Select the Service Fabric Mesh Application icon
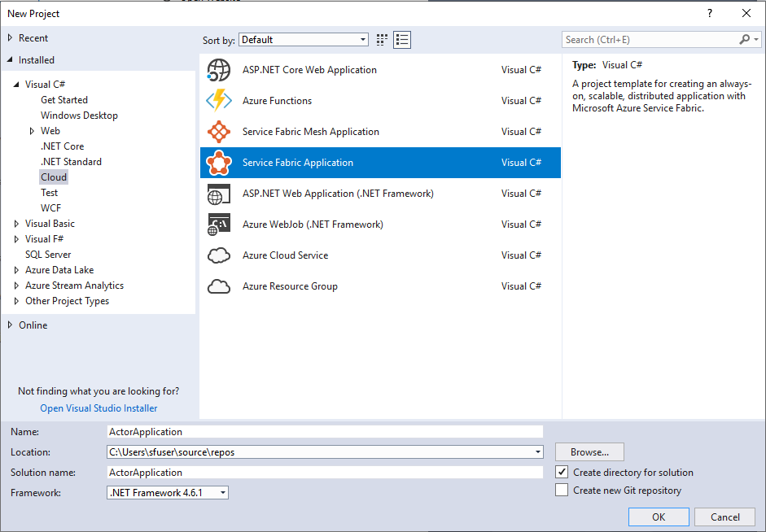This screenshot has width=766, height=532. coord(218,132)
